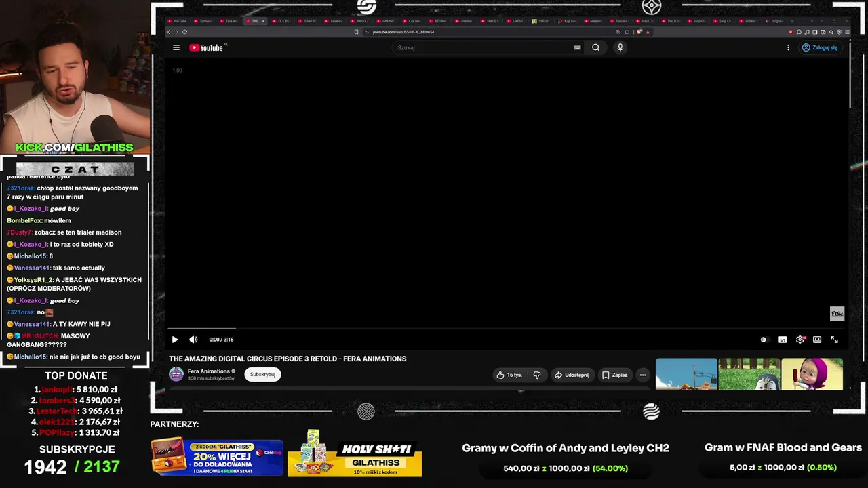Viewport: 868px width, 488px height.
Task: Click chat message from BombelFox
Action: [39, 220]
